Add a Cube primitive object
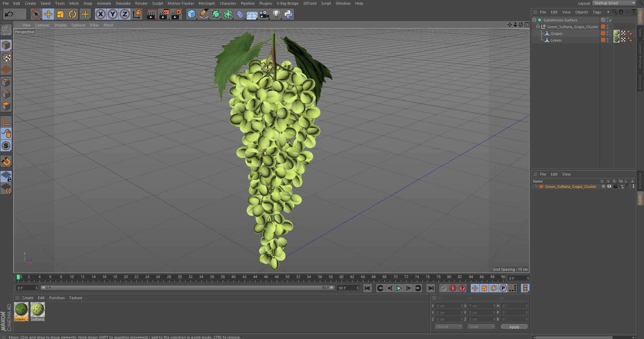The image size is (644, 339). [x=192, y=14]
